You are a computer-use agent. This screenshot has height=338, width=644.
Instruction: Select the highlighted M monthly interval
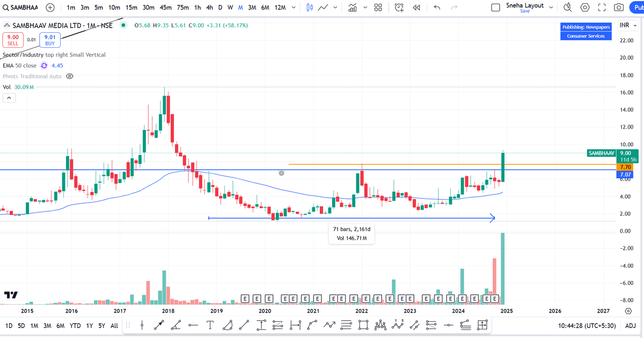(240, 8)
